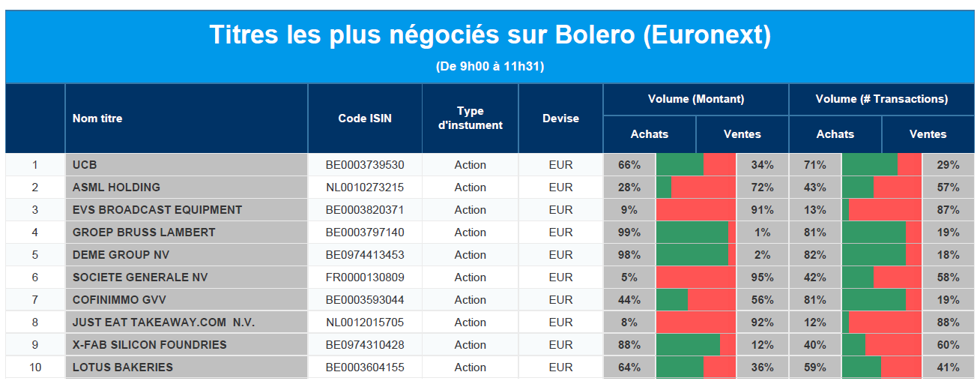Click ISIN code NL0010273215
Viewport: 980px width, 384px height.
(365, 187)
